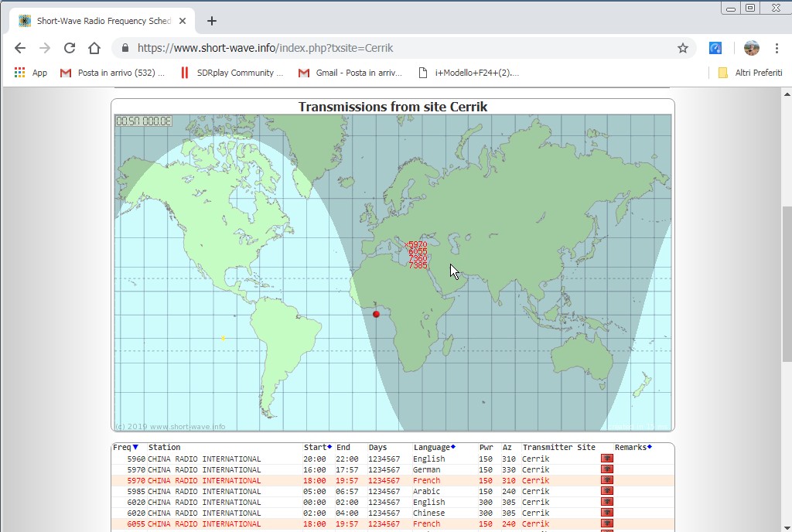Select highlighted 6055 frequency cell
The height and width of the screenshot is (532, 792).
(136, 524)
